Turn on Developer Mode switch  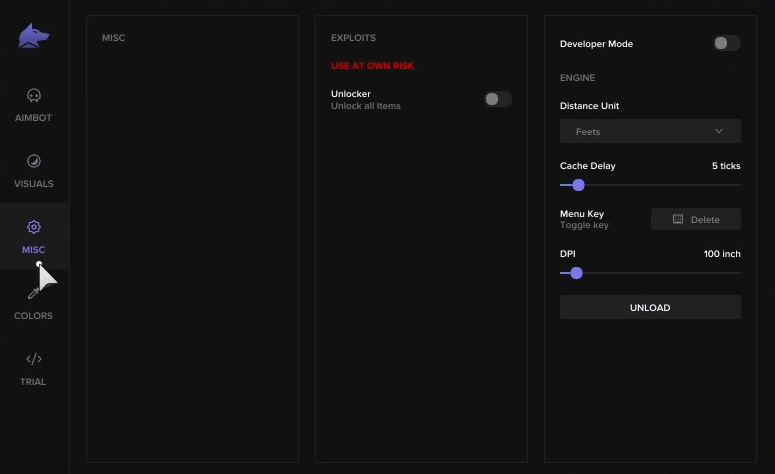click(x=726, y=43)
